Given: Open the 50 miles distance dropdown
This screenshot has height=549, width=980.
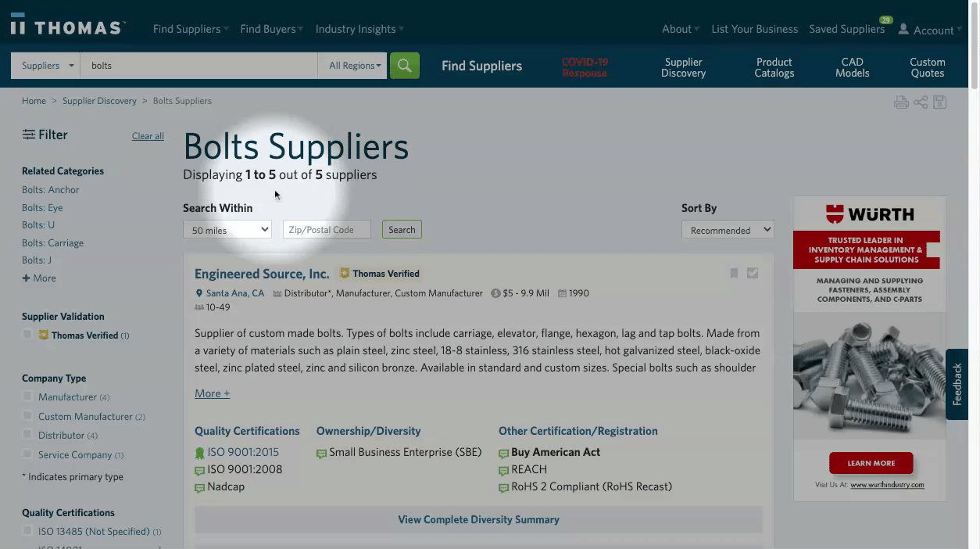Looking at the screenshot, I should click(227, 230).
